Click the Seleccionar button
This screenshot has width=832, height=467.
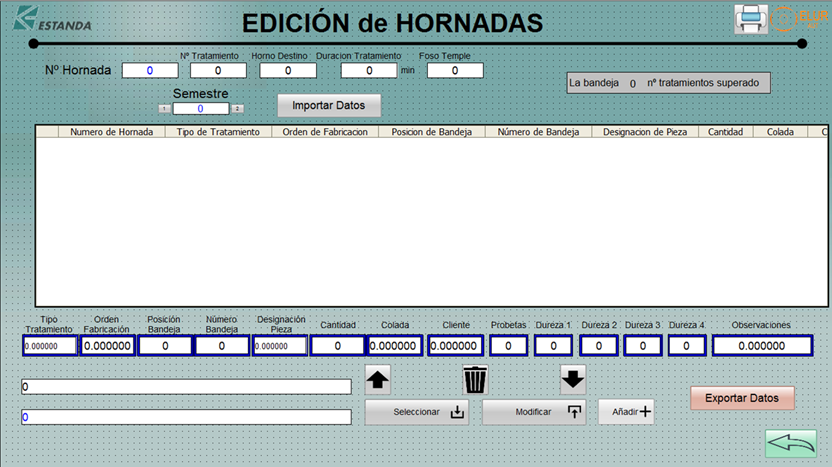point(416,412)
